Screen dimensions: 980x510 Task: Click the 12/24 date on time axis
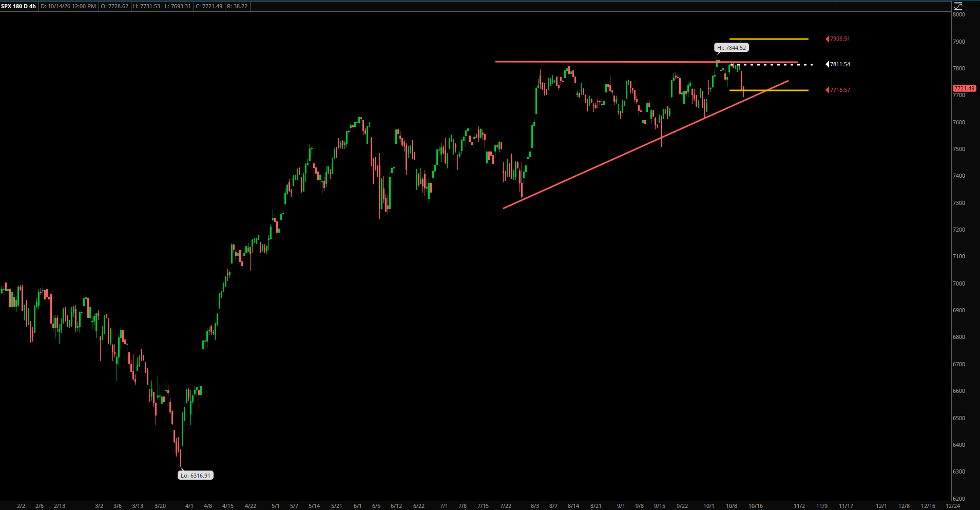click(953, 506)
